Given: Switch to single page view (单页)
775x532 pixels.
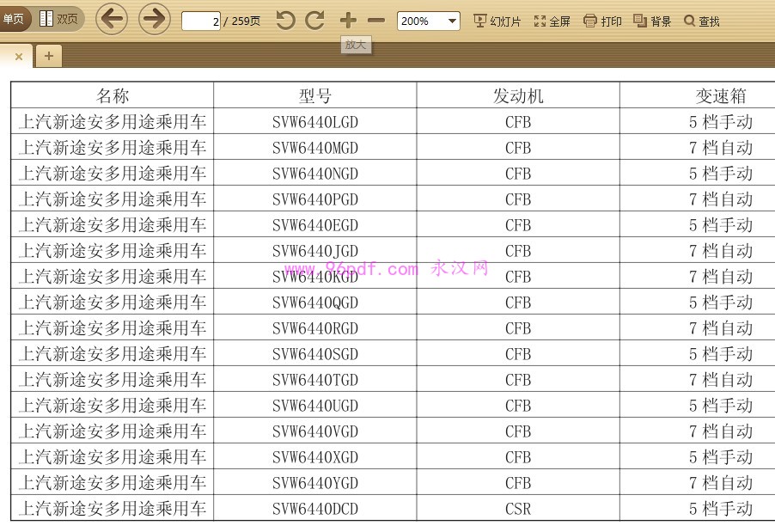Looking at the screenshot, I should 14,19.
